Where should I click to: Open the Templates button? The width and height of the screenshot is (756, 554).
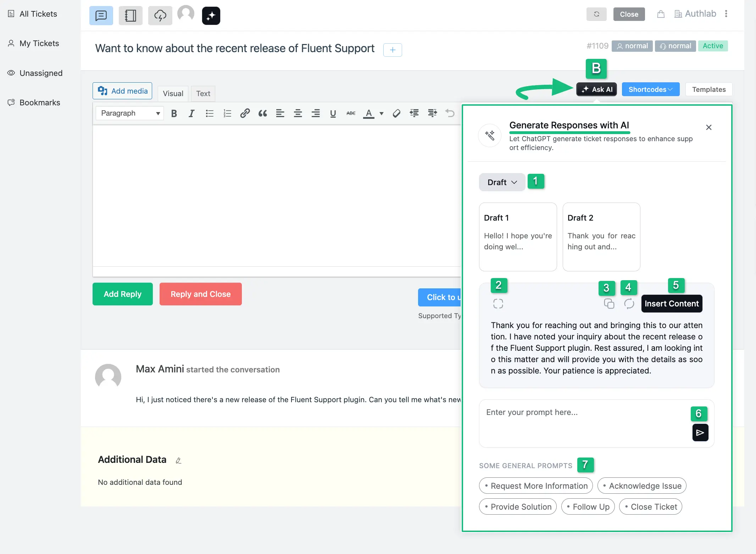coord(709,89)
